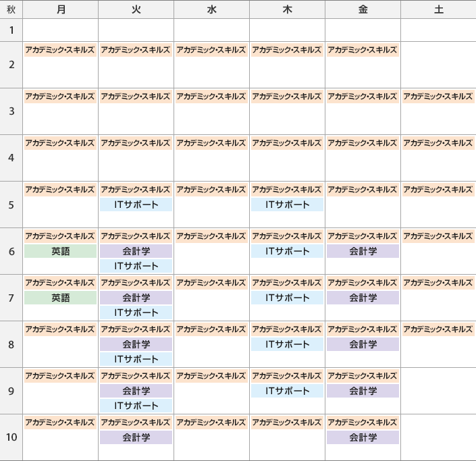This screenshot has height=461, width=476.
Task: Select the 秋 corner header cell
Action: pos(11,9)
